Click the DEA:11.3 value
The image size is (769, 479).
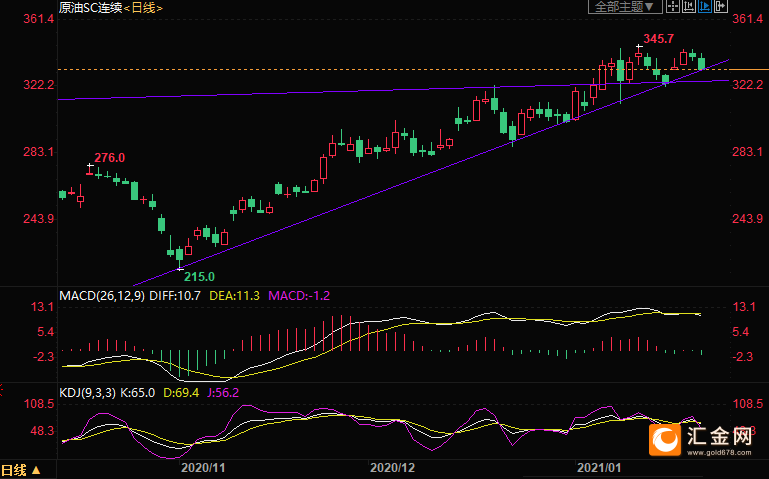click(x=234, y=296)
